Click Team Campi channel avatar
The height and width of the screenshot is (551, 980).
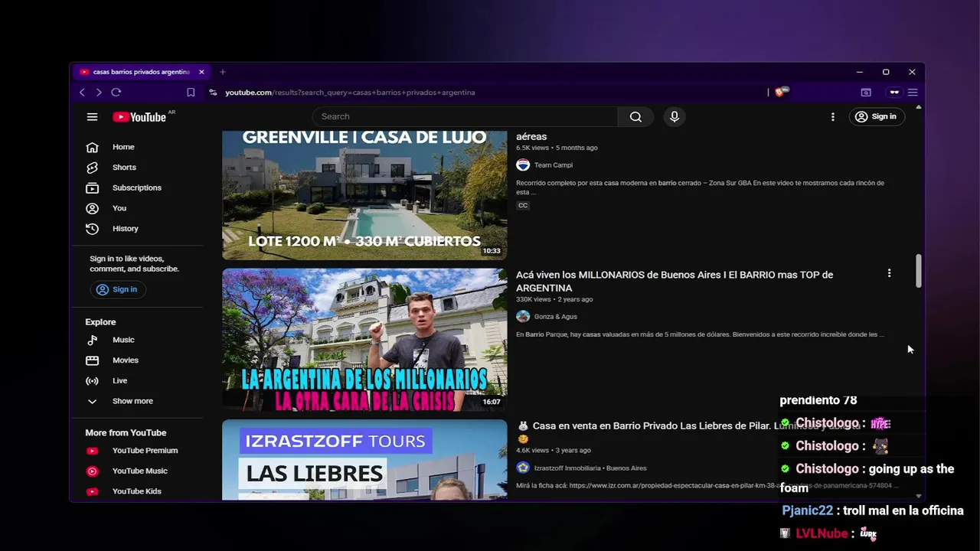tap(523, 165)
